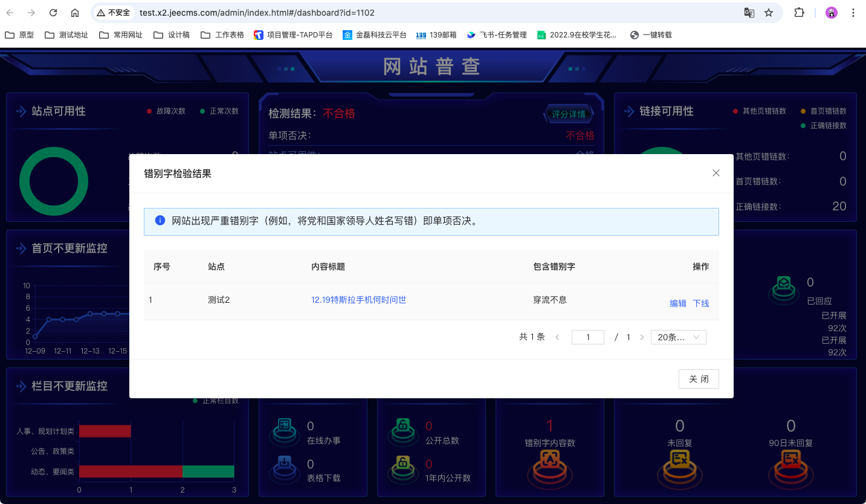The width and height of the screenshot is (866, 504).
Task: Go to the browser home page icon
Action: click(x=75, y=13)
